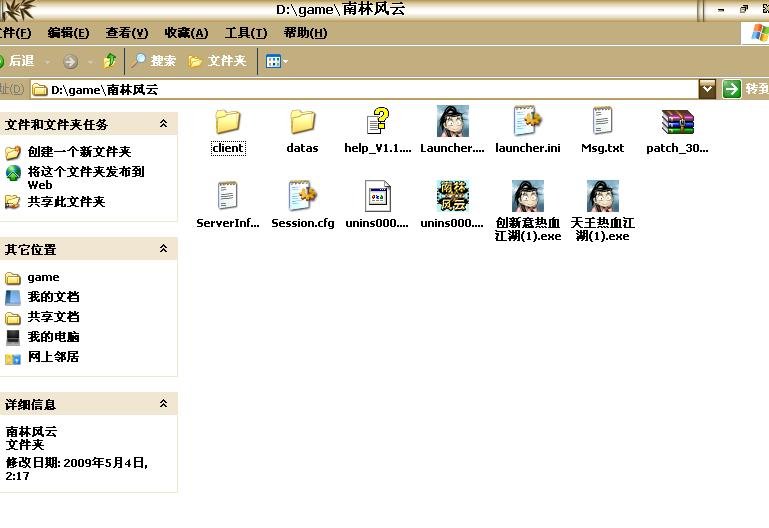Click the address bar path field
Viewport: 769px width, 528px height.
364,89
